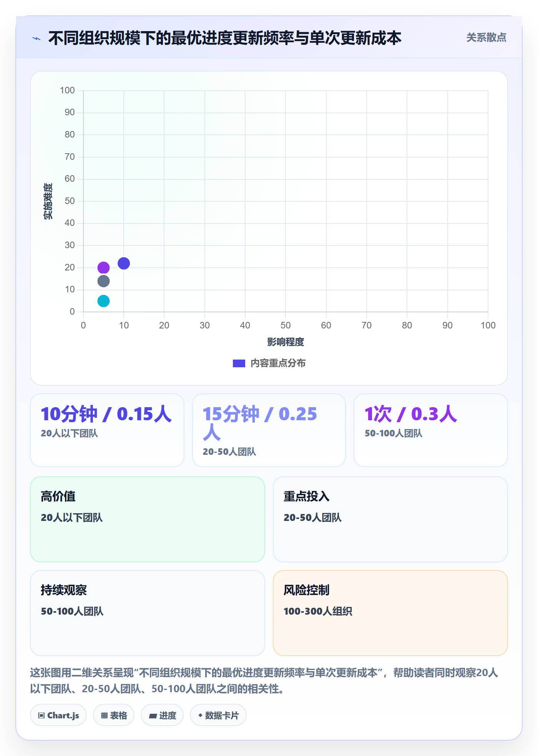Image resolution: width=538 pixels, height=756 pixels.
Task: Click the 影响程度 x-axis title
Action: (286, 342)
